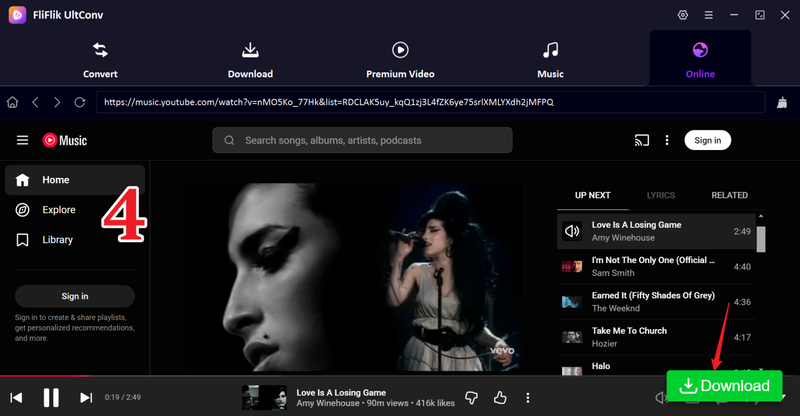
Task: Open the hamburger menu in title bar
Action: pyautogui.click(x=709, y=15)
